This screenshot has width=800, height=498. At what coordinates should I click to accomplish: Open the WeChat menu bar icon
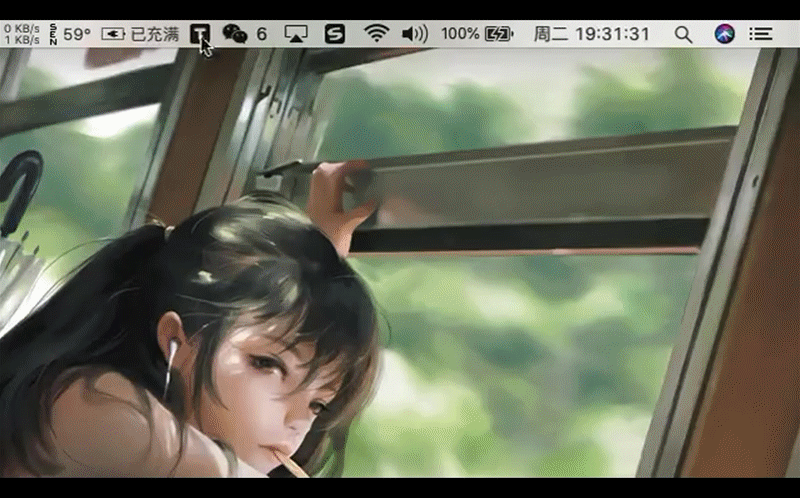(x=235, y=34)
